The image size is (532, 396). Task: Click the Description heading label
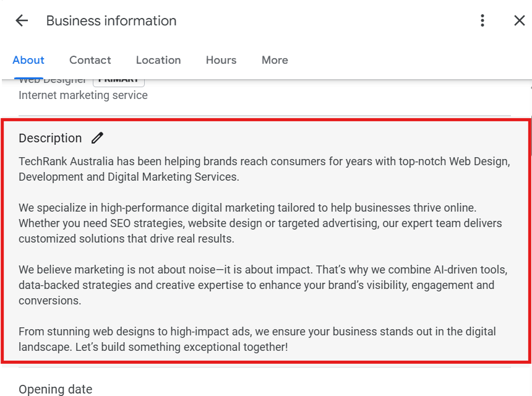click(50, 138)
